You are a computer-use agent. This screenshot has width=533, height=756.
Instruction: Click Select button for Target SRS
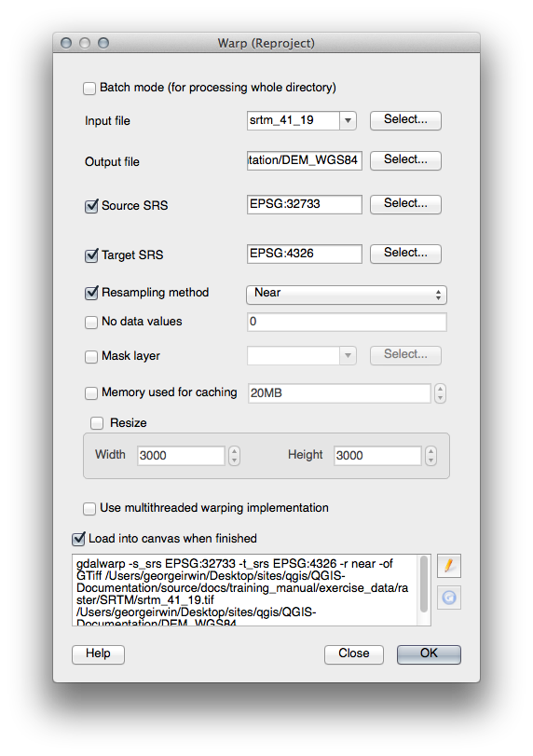click(405, 254)
